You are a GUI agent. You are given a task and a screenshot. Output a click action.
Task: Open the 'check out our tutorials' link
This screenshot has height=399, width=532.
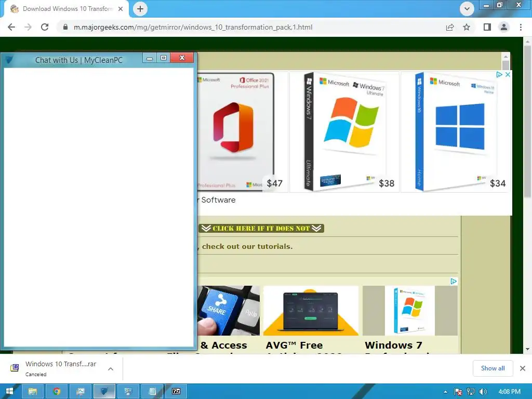pos(247,246)
